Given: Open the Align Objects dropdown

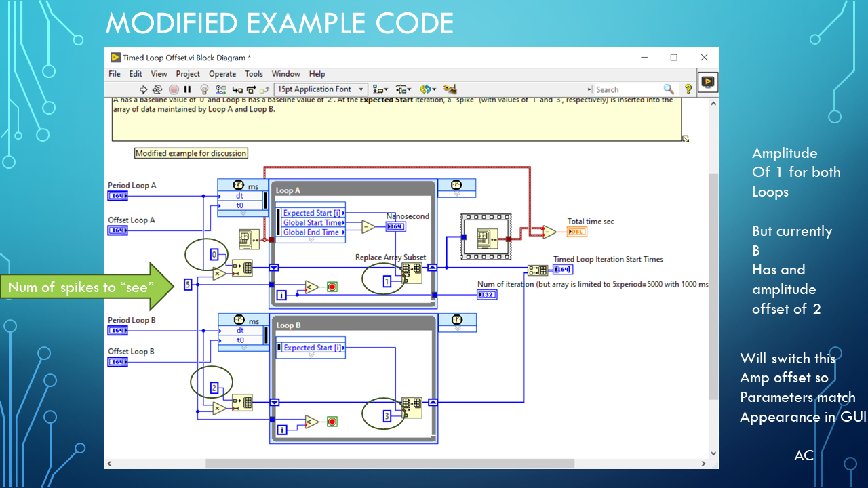Looking at the screenshot, I should pos(380,89).
